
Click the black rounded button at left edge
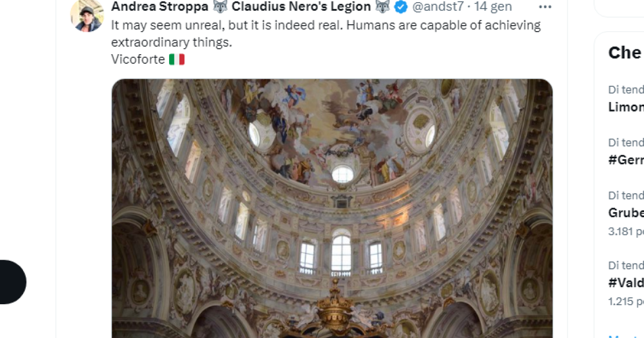12,282
